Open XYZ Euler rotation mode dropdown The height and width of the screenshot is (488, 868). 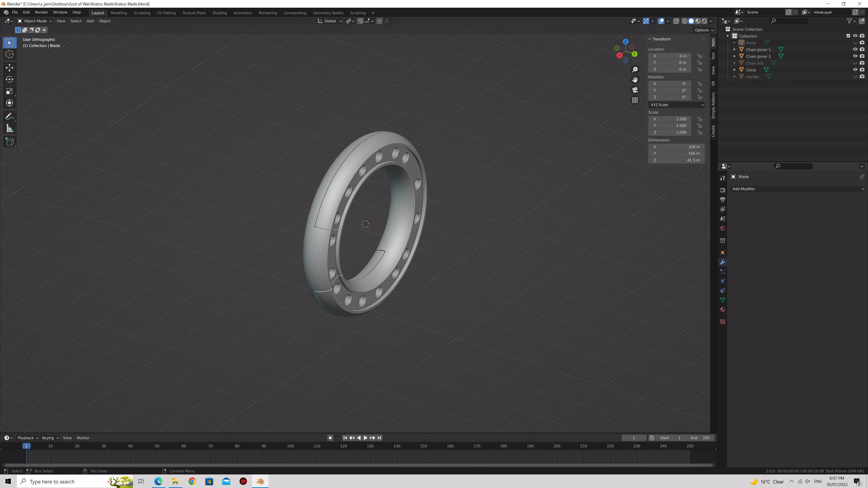click(x=676, y=105)
